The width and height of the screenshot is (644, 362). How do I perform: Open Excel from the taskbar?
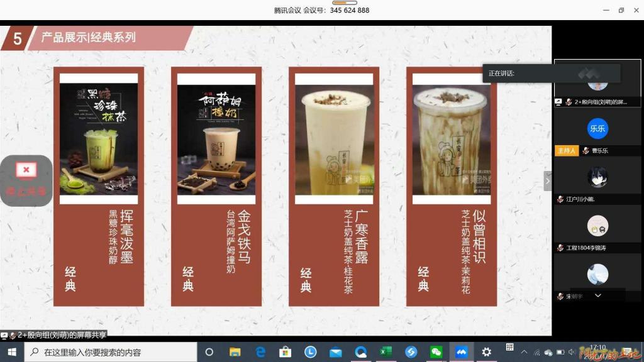386,352
